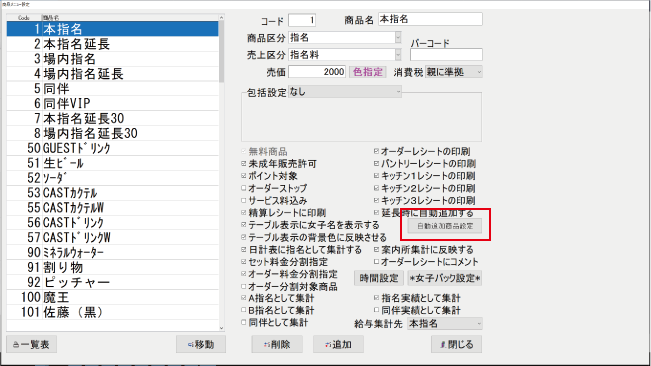Click the 移動 move button
This screenshot has width=651, height=366.
(x=201, y=344)
